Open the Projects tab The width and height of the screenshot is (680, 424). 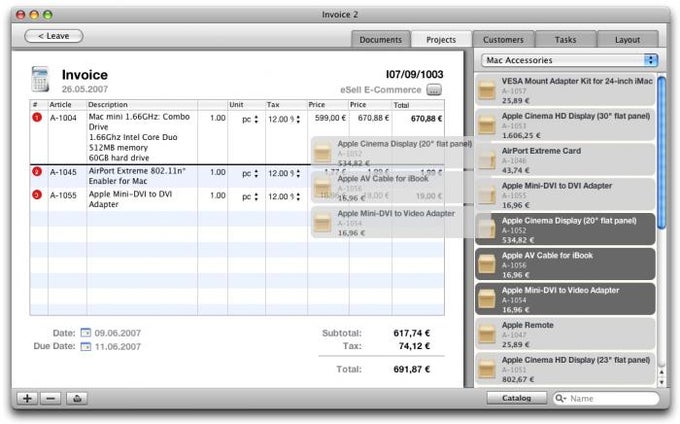click(441, 39)
